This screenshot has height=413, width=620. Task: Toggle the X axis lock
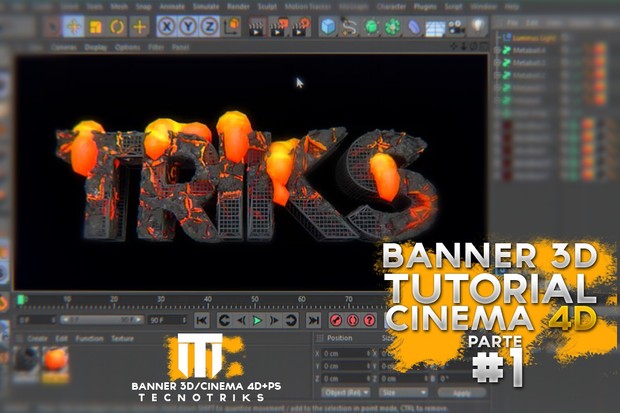167,27
